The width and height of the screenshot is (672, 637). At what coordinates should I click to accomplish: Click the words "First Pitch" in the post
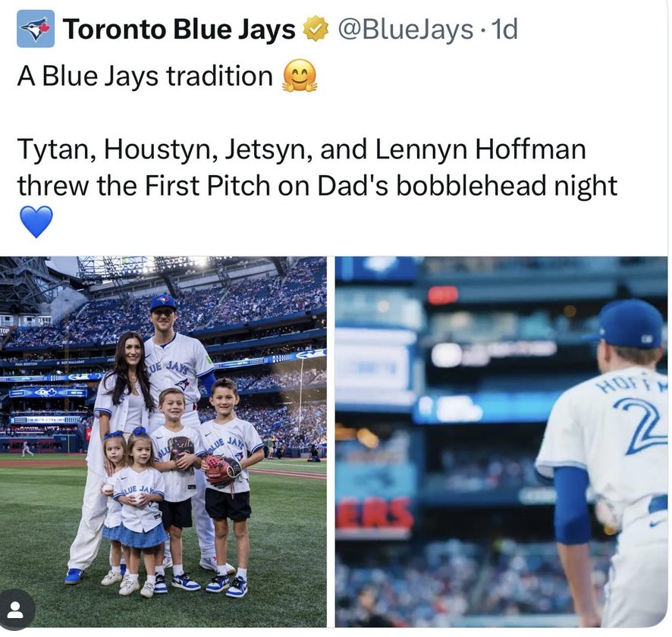(209, 186)
